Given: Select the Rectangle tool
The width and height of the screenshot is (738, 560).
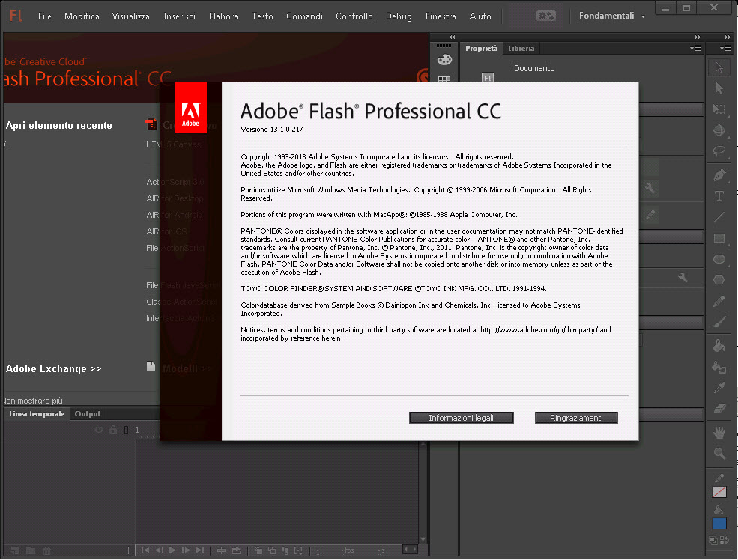Looking at the screenshot, I should 719,238.
